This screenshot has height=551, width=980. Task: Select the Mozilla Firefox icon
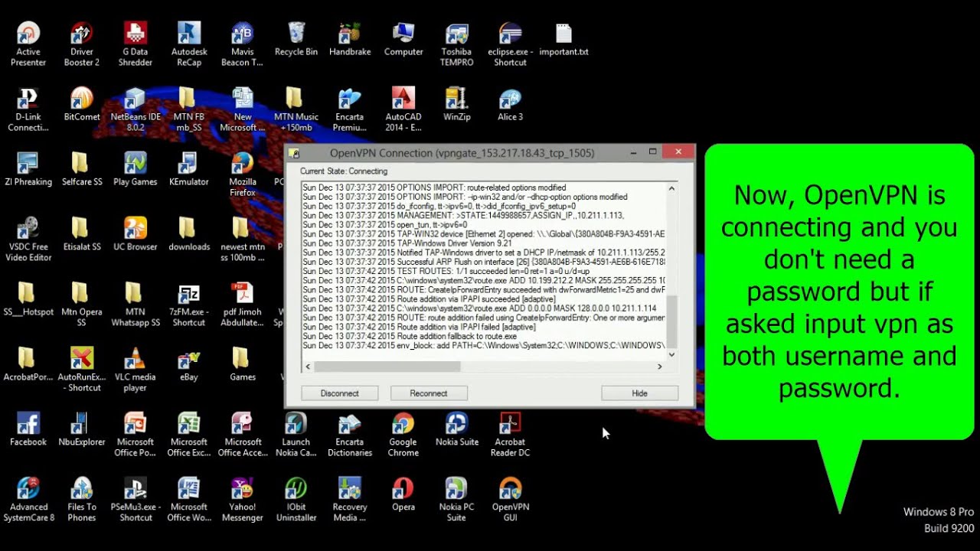tap(243, 174)
